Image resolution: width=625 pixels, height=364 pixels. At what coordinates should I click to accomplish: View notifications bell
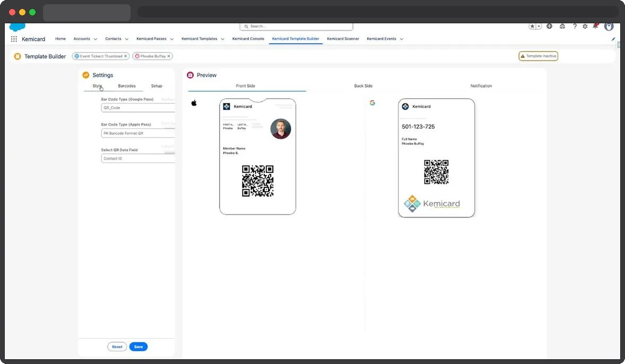(x=595, y=26)
